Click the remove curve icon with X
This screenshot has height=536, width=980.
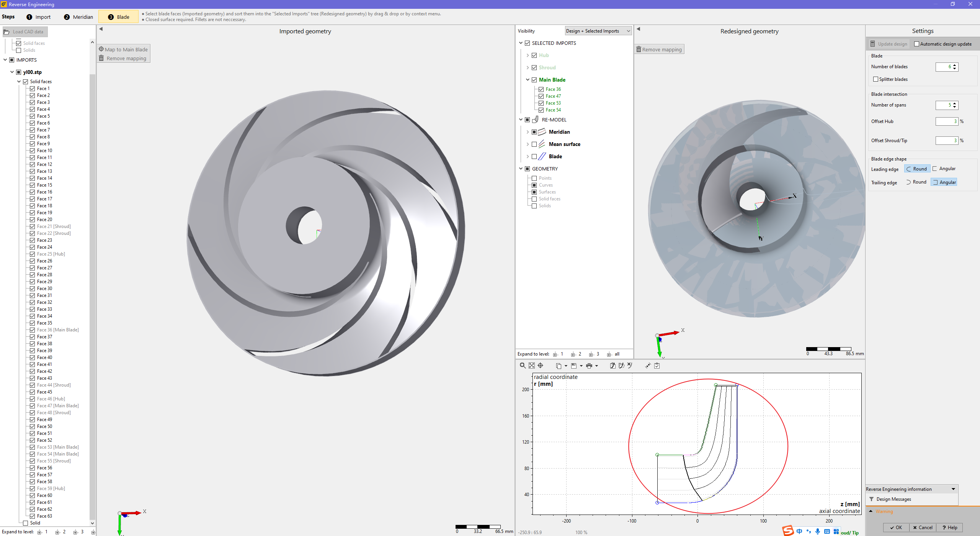[x=630, y=366]
